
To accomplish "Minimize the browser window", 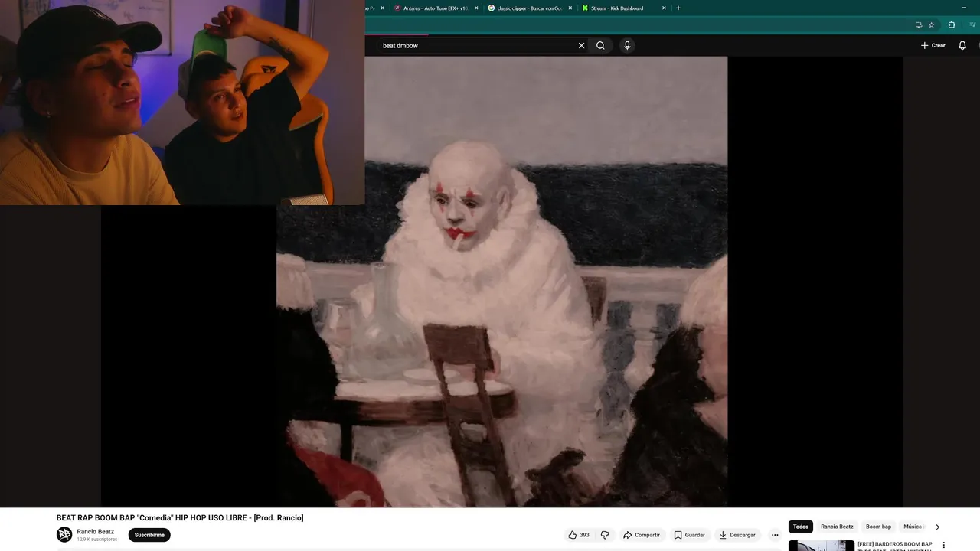I will tap(963, 8).
